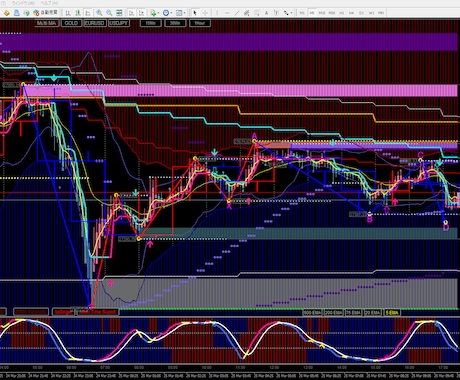Toggle chart auto scroll
The height and width of the screenshot is (380, 460).
[x=132, y=13]
